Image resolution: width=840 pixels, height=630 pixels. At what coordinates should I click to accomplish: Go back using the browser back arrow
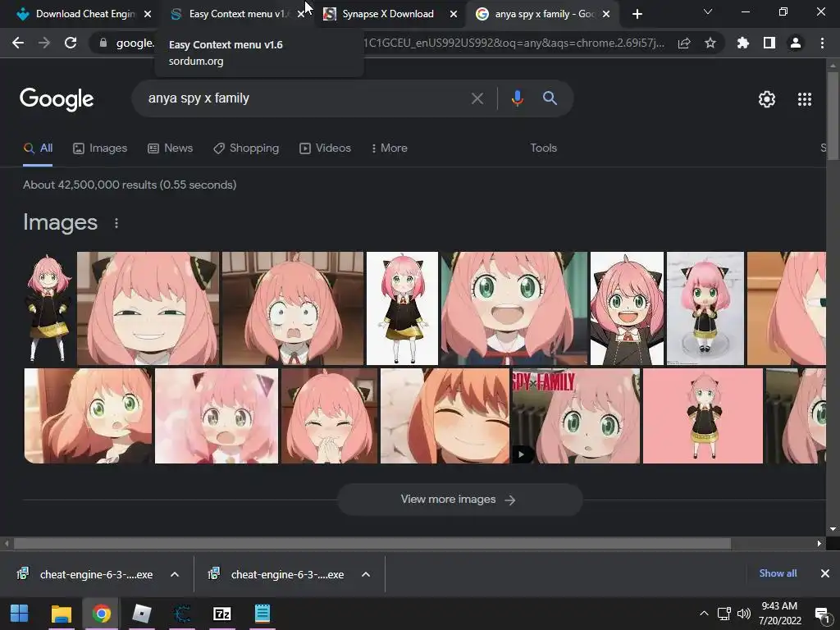18,43
